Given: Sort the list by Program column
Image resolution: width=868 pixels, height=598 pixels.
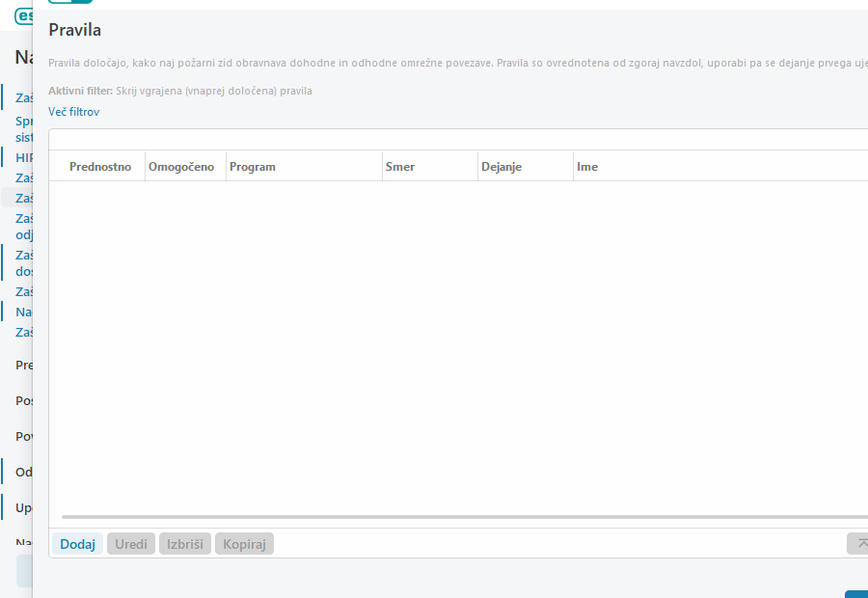Looking at the screenshot, I should (x=253, y=167).
